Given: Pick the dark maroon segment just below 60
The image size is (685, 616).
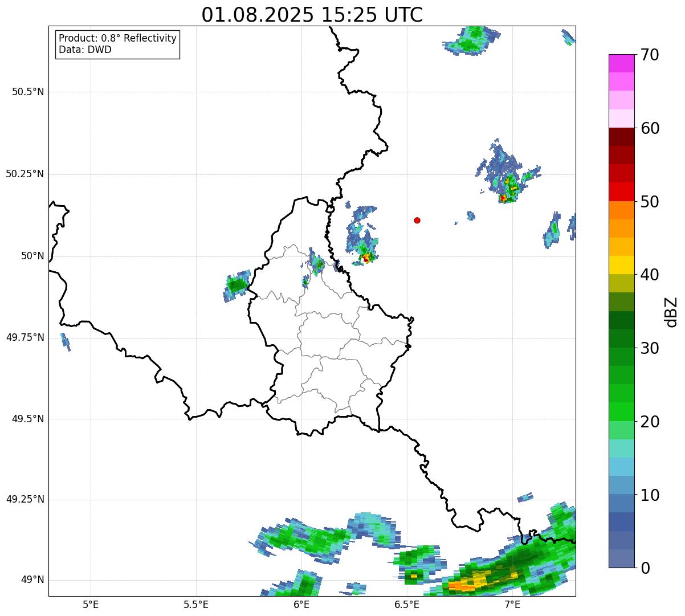Looking at the screenshot, I should pyautogui.click(x=621, y=137).
